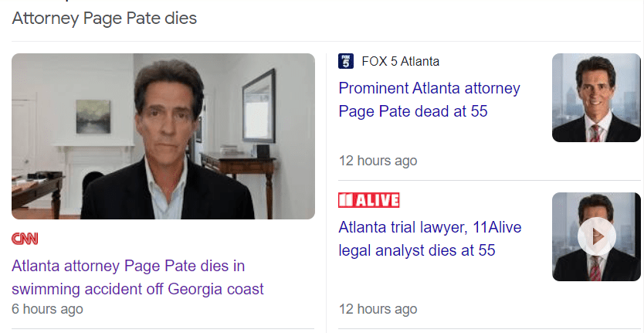Click the "Attorney Page Pate dies" heading

point(104,18)
